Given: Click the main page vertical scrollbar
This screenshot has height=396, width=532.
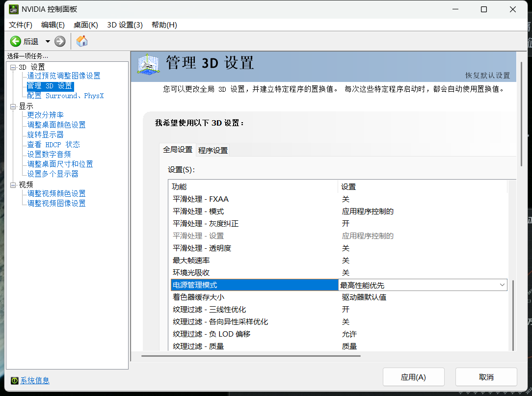Looking at the screenshot, I should [x=522, y=114].
